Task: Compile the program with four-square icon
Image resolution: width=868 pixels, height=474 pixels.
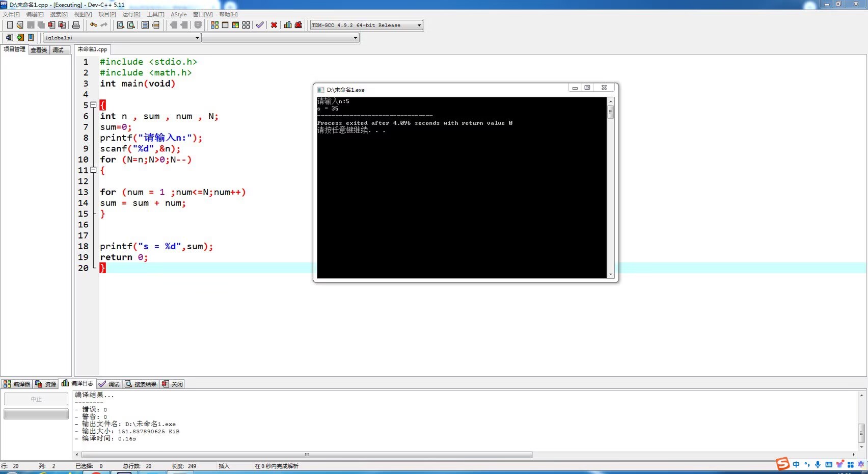Action: click(214, 25)
